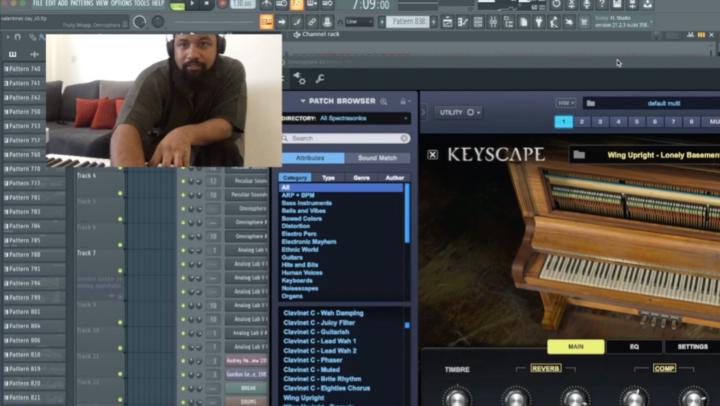Image resolution: width=720 pixels, height=406 pixels.
Task: Clear the patch search field icon
Action: [x=404, y=138]
